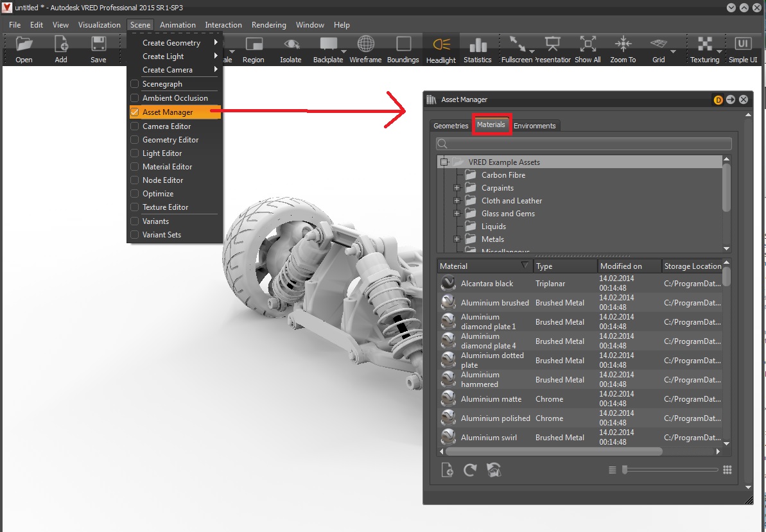Image resolution: width=766 pixels, height=532 pixels.
Task: Collapse the VRED Example Assets tree node
Action: [x=444, y=162]
